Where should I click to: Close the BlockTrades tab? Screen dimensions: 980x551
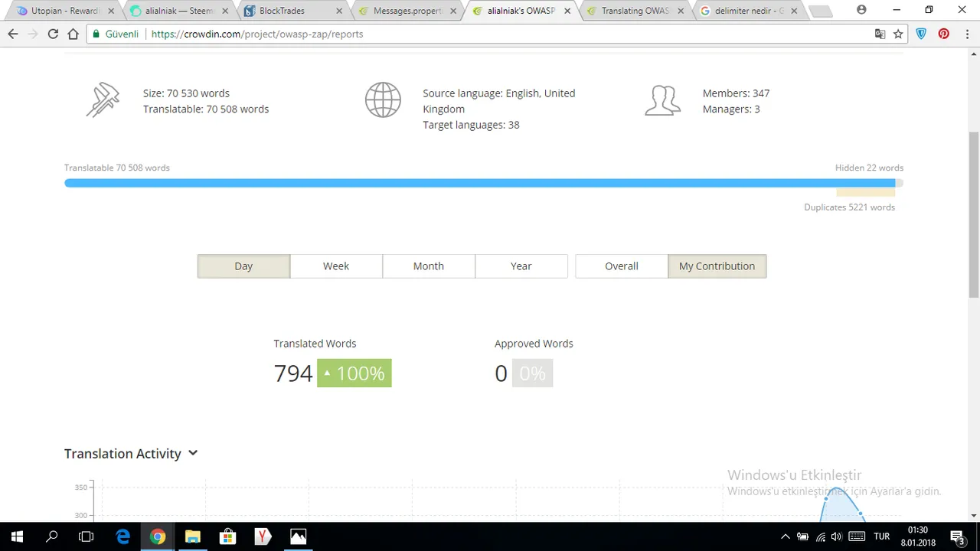click(339, 11)
